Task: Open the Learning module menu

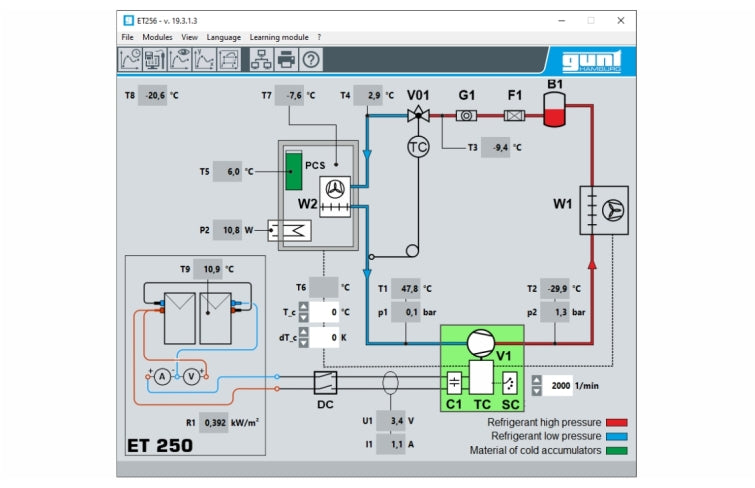Action: pyautogui.click(x=279, y=37)
